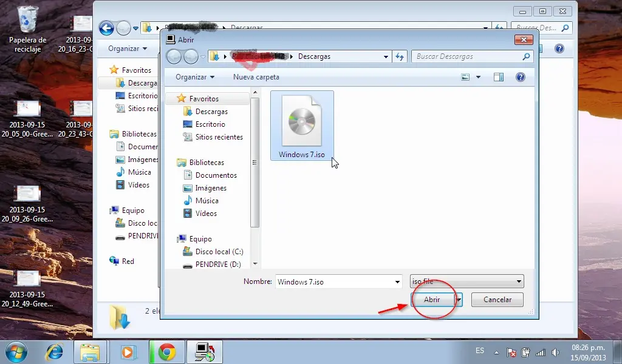Select Escritorio in the Abrir dialog tree
This screenshot has height=364, width=622.
(x=210, y=124)
